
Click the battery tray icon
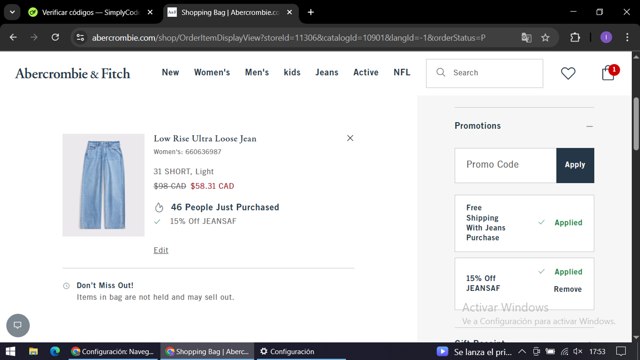click(x=550, y=351)
